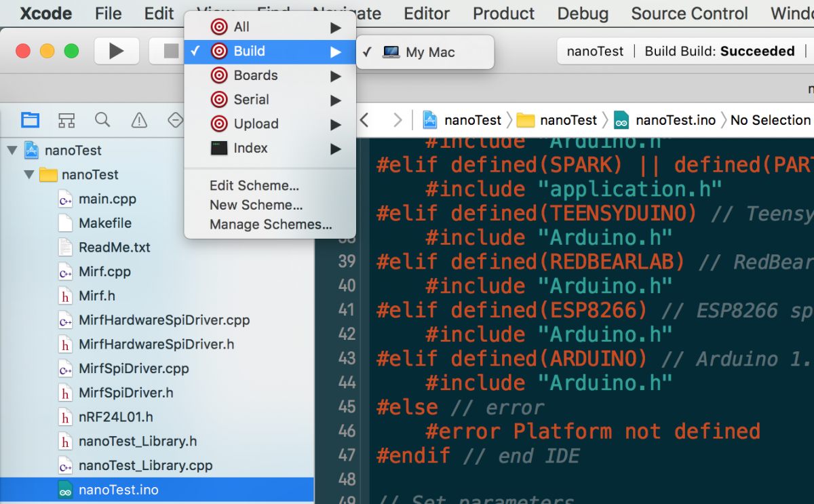814x504 pixels.
Task: Select My Mac as the destination
Action: click(425, 52)
